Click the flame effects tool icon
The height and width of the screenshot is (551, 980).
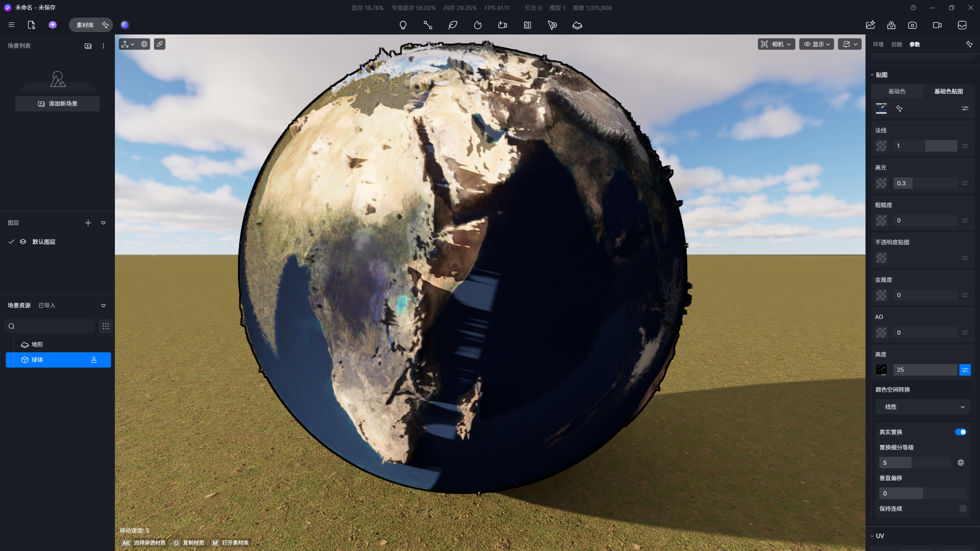(478, 25)
